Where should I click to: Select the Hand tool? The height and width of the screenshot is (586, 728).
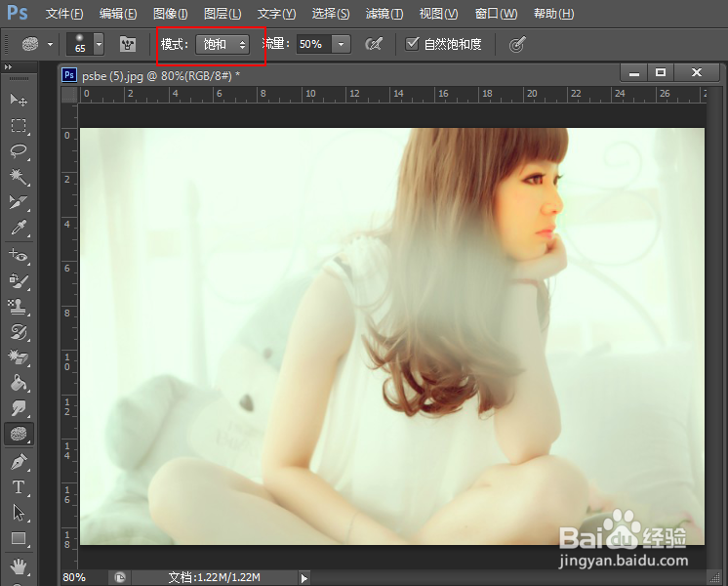click(x=19, y=566)
